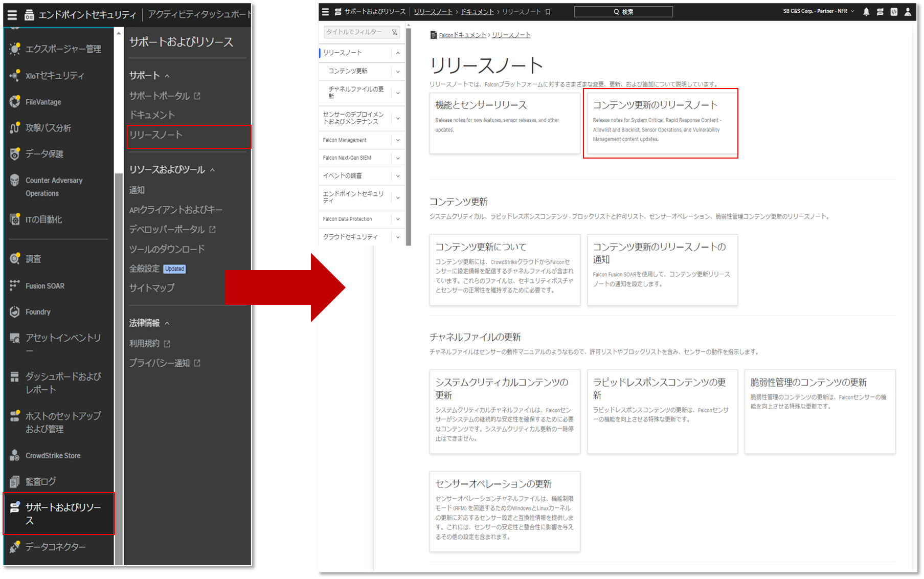Click the filter funnel icon in title filter

pos(394,32)
